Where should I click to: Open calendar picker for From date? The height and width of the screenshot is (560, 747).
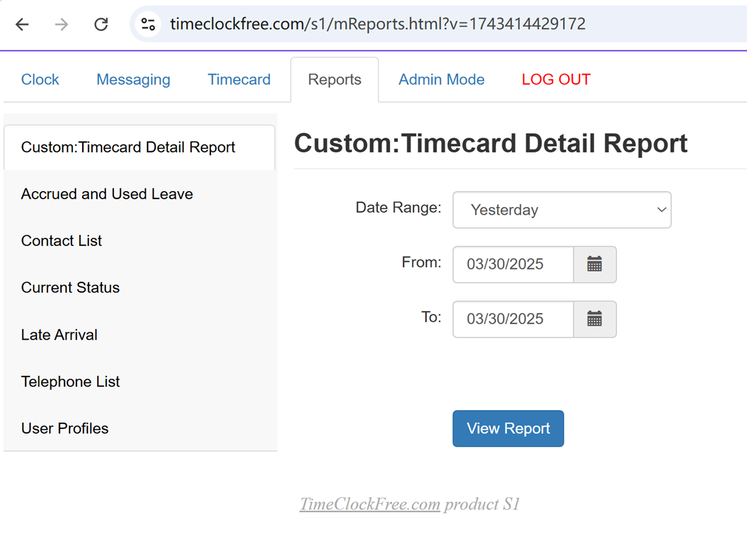[x=594, y=264]
